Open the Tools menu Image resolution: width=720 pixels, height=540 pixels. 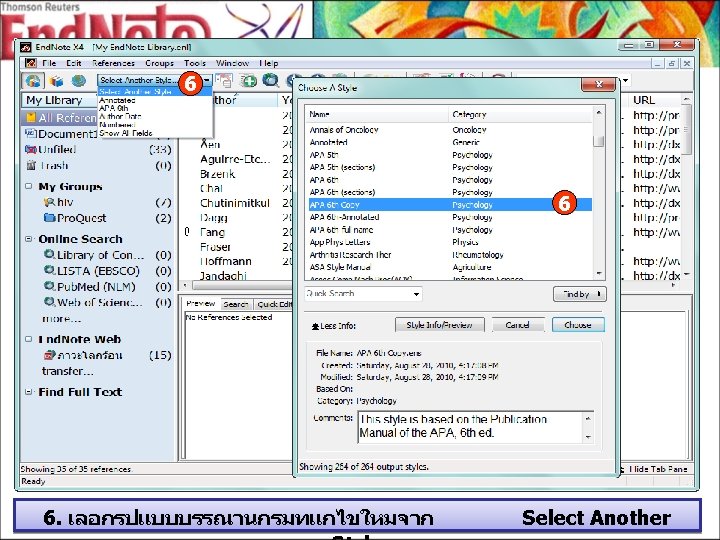(195, 63)
